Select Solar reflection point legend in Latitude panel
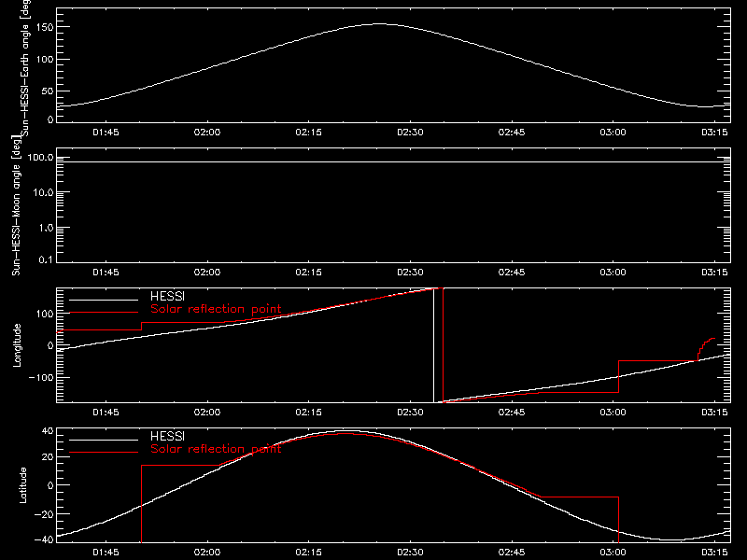This screenshot has width=747, height=560. [x=216, y=449]
